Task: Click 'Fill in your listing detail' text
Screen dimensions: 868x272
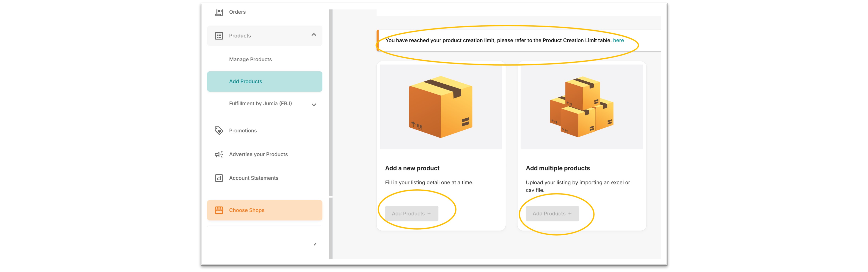Action: coord(429,183)
